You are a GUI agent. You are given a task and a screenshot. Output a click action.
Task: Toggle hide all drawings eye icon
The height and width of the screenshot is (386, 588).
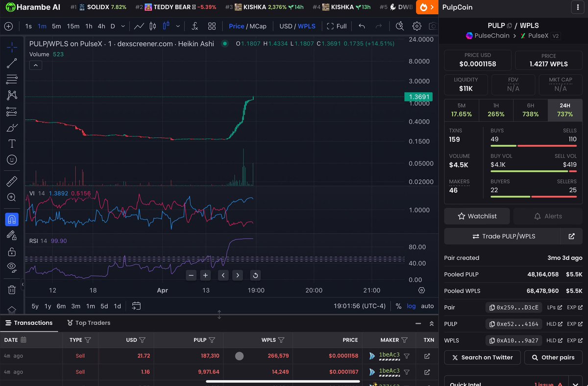click(12, 267)
